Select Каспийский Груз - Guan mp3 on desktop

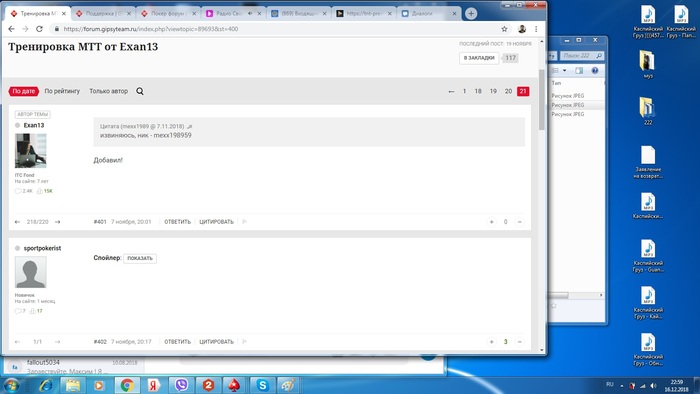coord(648,256)
